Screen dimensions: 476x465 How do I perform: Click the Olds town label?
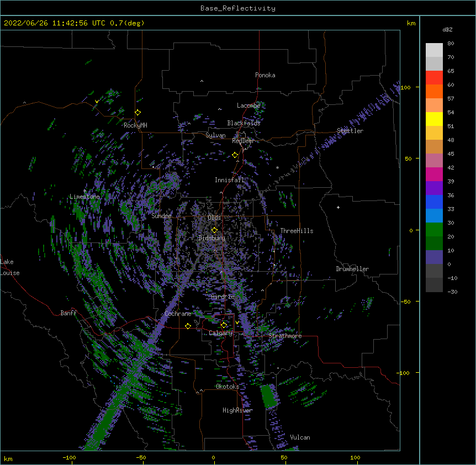tap(214, 218)
